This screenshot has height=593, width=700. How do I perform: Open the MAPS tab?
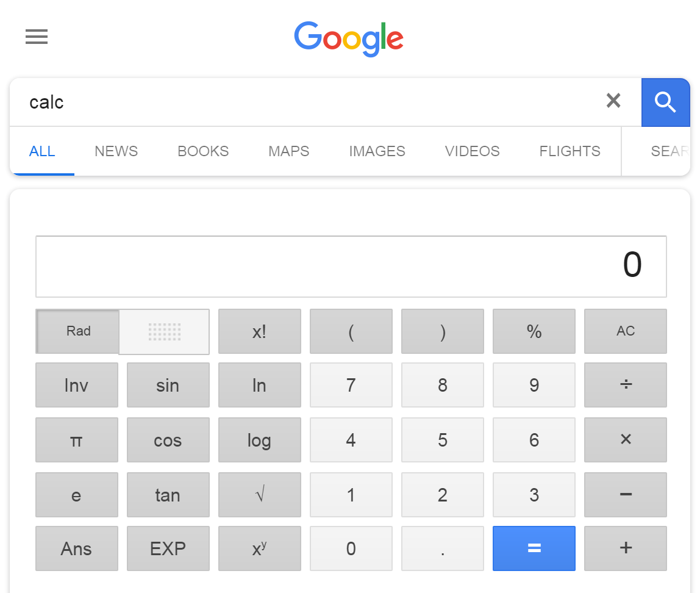click(288, 151)
